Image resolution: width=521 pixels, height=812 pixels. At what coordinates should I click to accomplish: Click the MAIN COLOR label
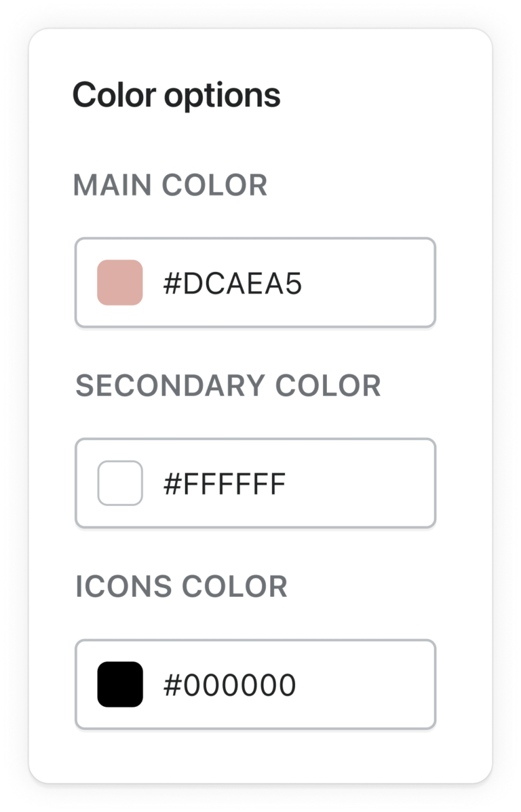pos(170,185)
